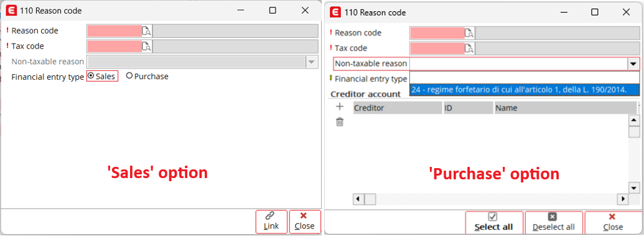644x236 pixels.
Task: Click the Link chain button
Action: [271, 221]
